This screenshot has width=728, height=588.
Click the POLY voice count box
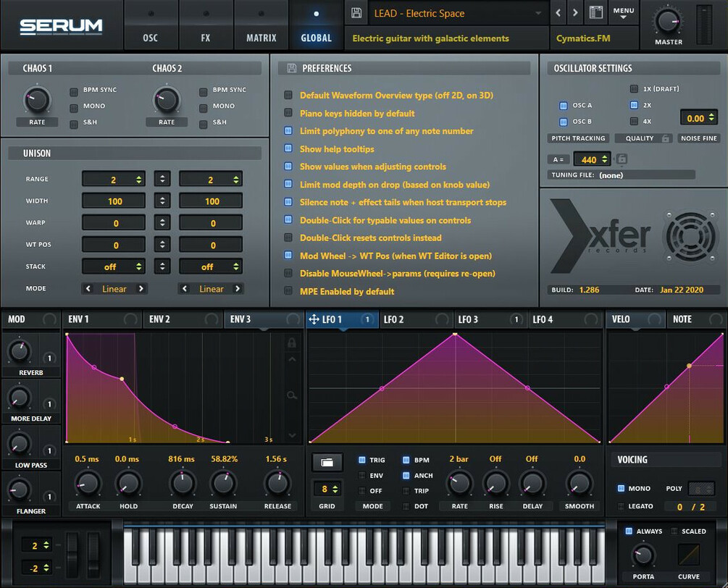[701, 489]
